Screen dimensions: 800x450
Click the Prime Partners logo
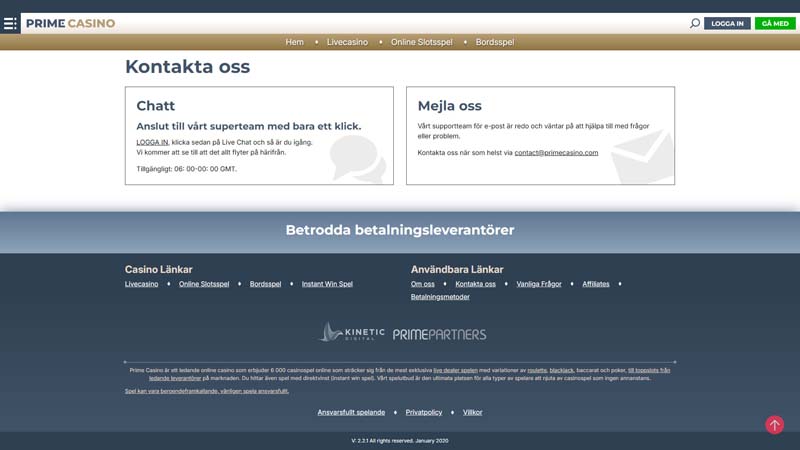point(439,334)
